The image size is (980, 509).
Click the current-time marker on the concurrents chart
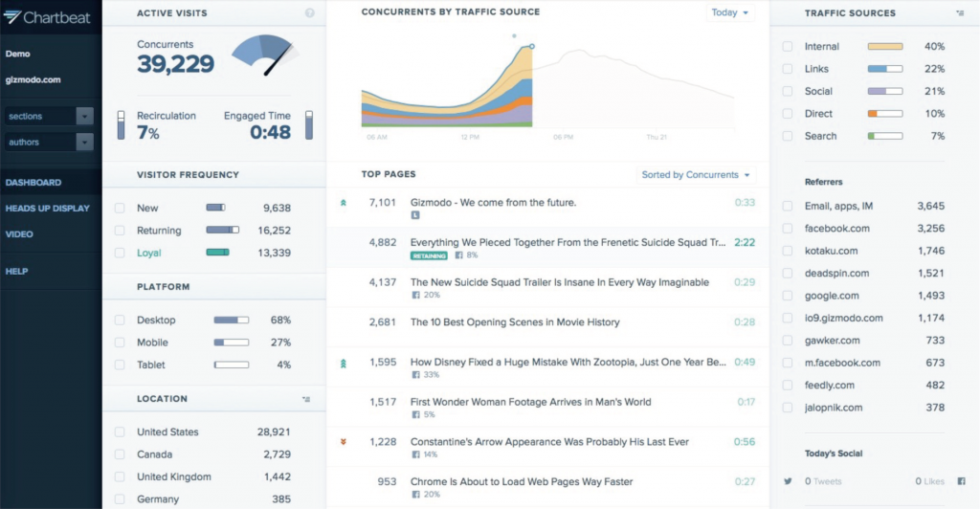point(532,46)
